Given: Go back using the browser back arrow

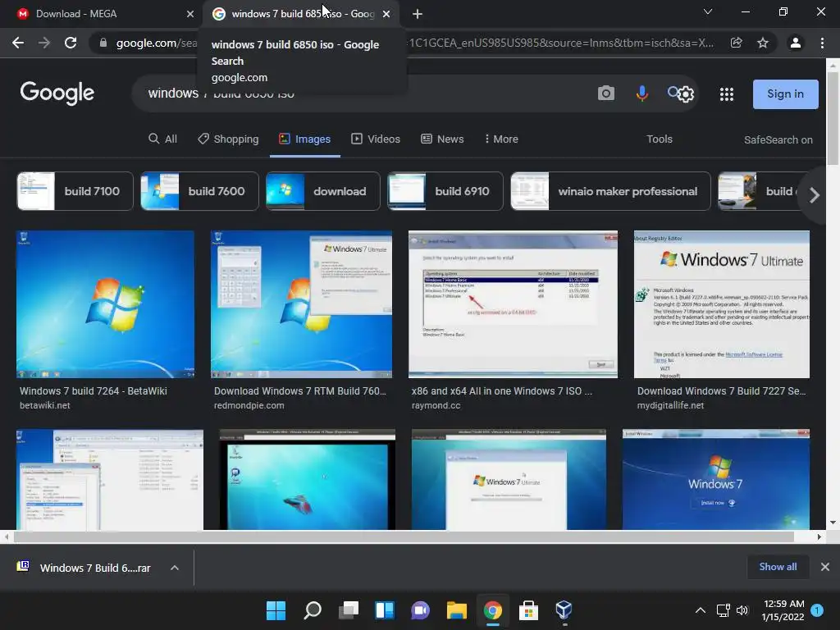Looking at the screenshot, I should [x=18, y=43].
